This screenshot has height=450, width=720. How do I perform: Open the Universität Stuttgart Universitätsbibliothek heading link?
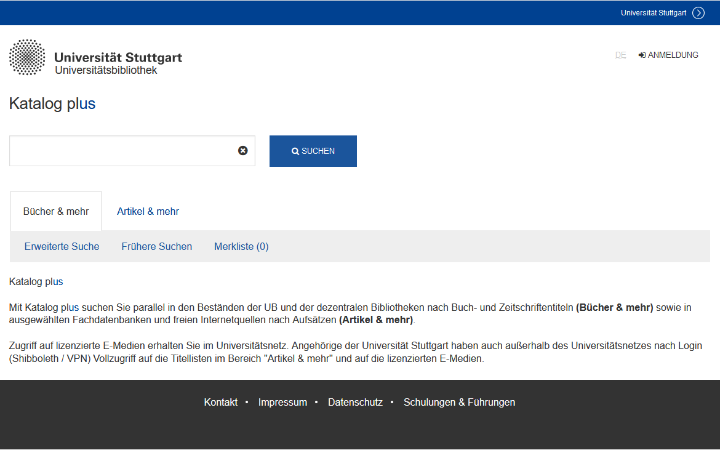tap(118, 63)
